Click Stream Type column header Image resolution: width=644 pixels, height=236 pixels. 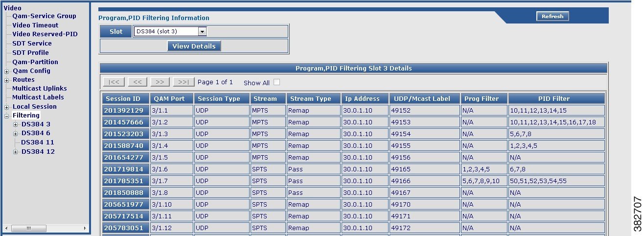pyautogui.click(x=313, y=98)
